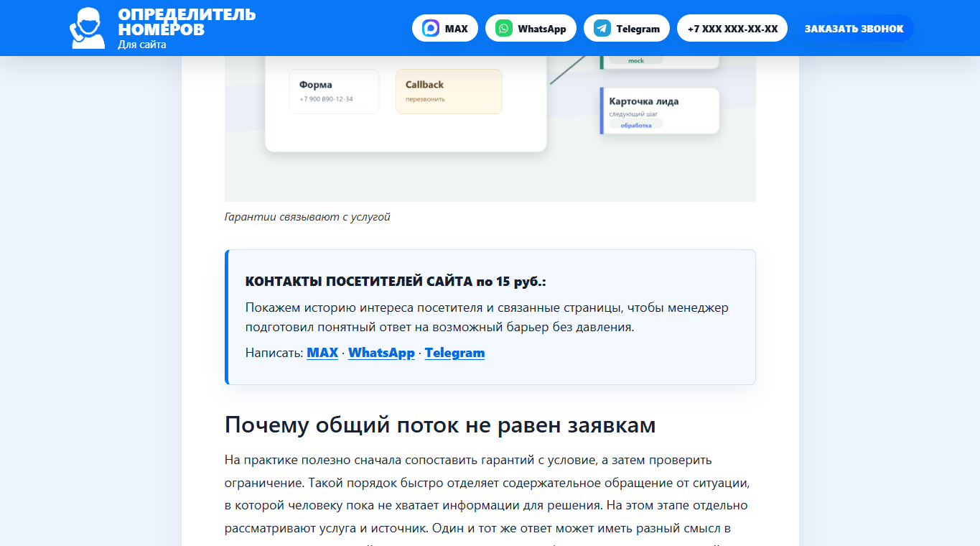Viewport: 980px width, 546px height.
Task: Click the Карточка лида card in illustration
Action: click(x=660, y=111)
